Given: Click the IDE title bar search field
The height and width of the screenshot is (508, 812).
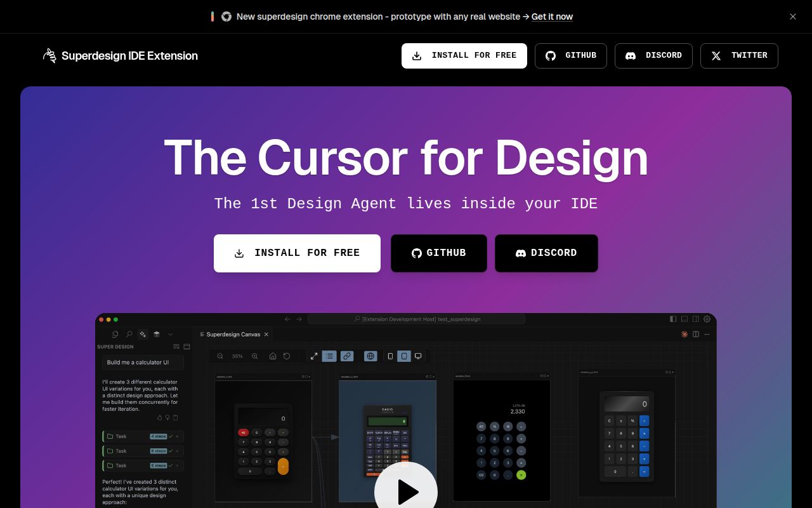Looking at the screenshot, I should pos(416,319).
